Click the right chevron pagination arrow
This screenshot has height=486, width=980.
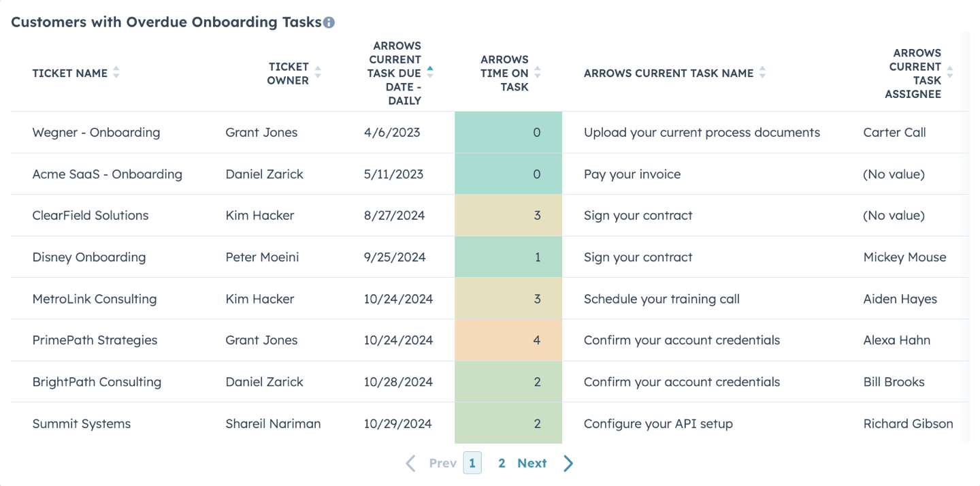coord(568,464)
